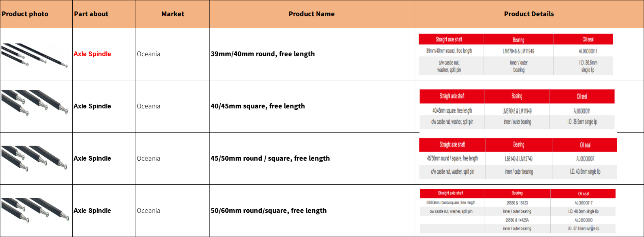This screenshot has height=237, width=644.
Task: Click product name 40/45mm square, free length
Action: [258, 106]
